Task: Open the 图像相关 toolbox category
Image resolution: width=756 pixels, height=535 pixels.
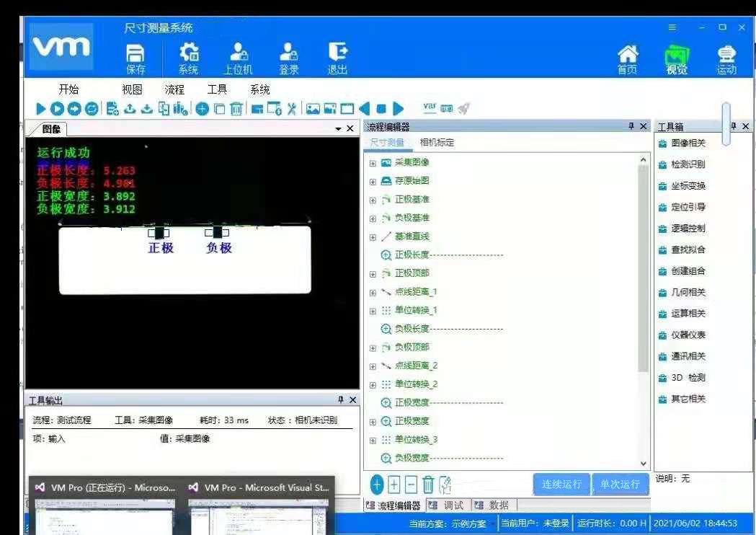Action: pos(682,143)
